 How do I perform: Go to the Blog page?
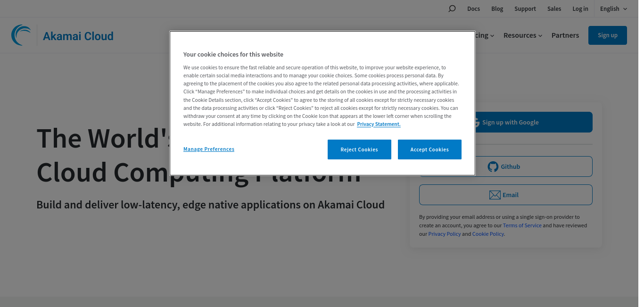[x=497, y=8]
